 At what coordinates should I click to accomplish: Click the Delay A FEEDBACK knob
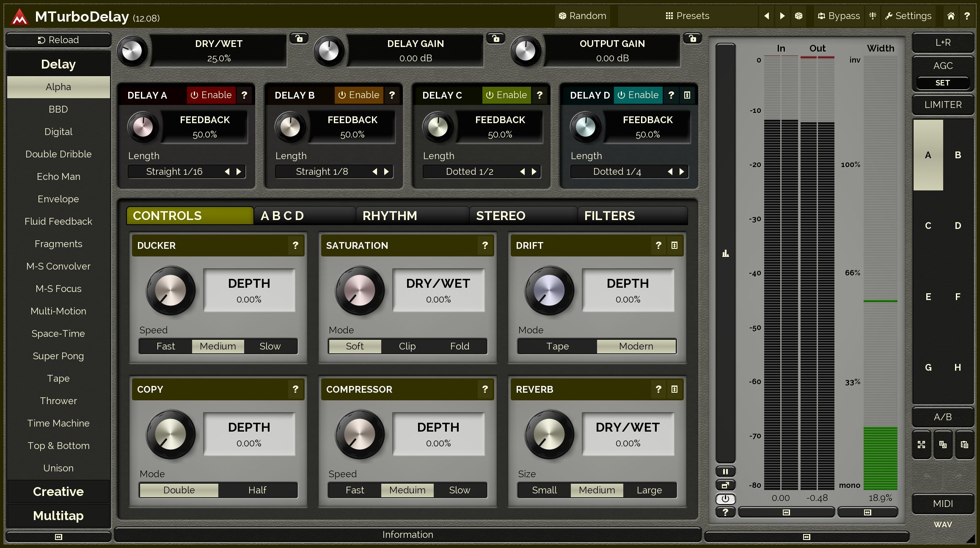tap(143, 127)
